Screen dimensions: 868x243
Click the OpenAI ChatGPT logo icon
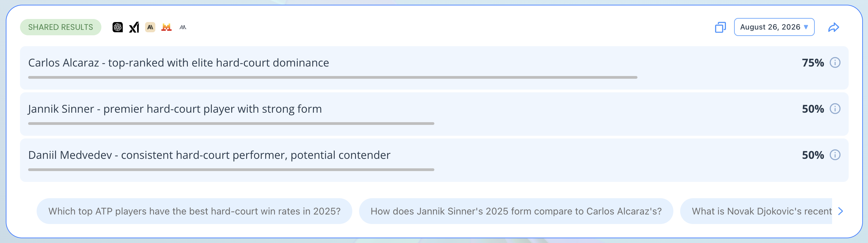(x=118, y=27)
